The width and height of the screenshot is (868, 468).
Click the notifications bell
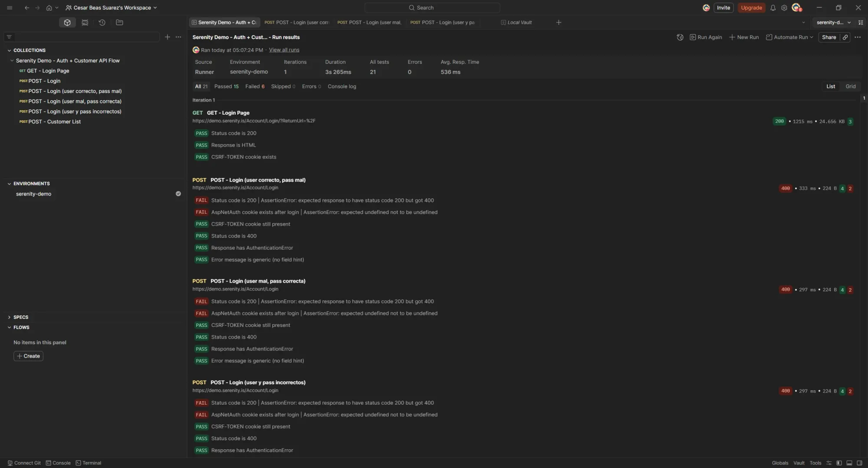pos(773,7)
